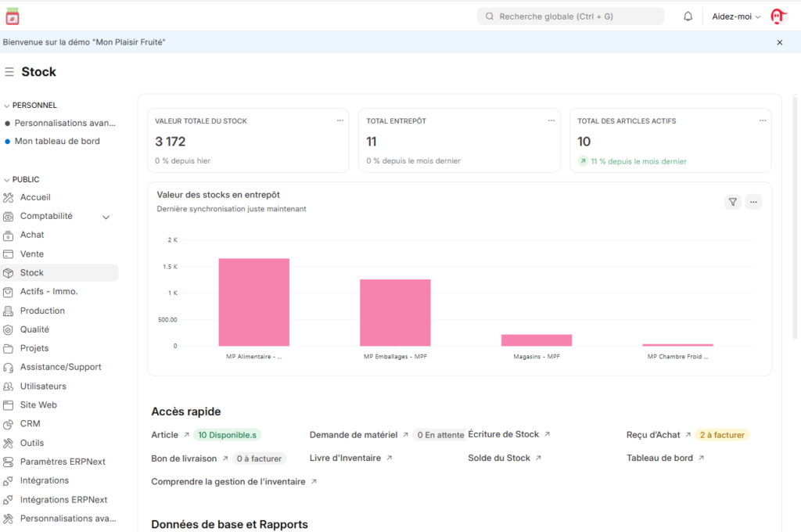
Task: Open options for Total des Articles Actifs card
Action: click(x=763, y=120)
